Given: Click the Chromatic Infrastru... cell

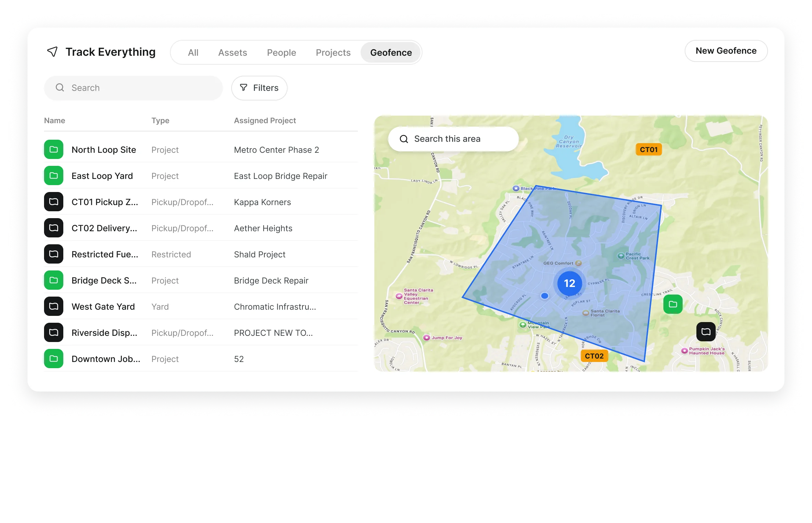Looking at the screenshot, I should coord(275,307).
